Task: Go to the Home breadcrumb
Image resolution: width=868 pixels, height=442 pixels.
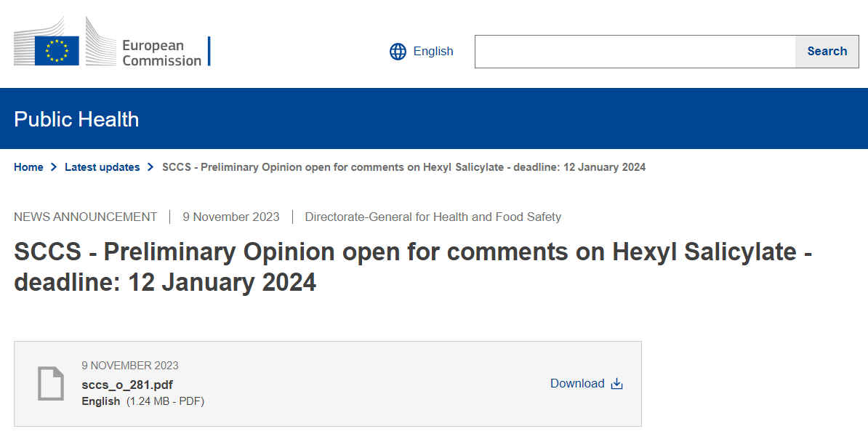Action: (28, 167)
